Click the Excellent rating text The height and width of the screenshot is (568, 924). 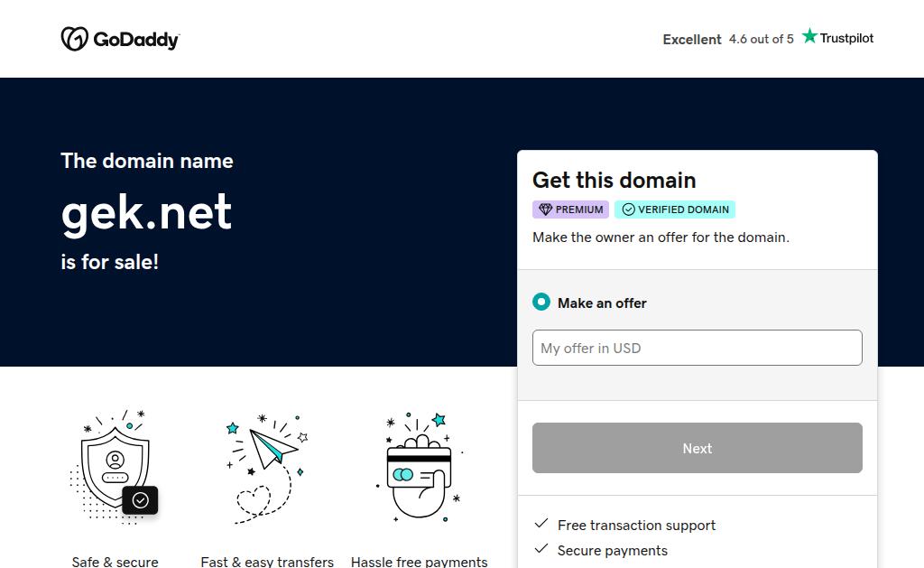pos(692,40)
